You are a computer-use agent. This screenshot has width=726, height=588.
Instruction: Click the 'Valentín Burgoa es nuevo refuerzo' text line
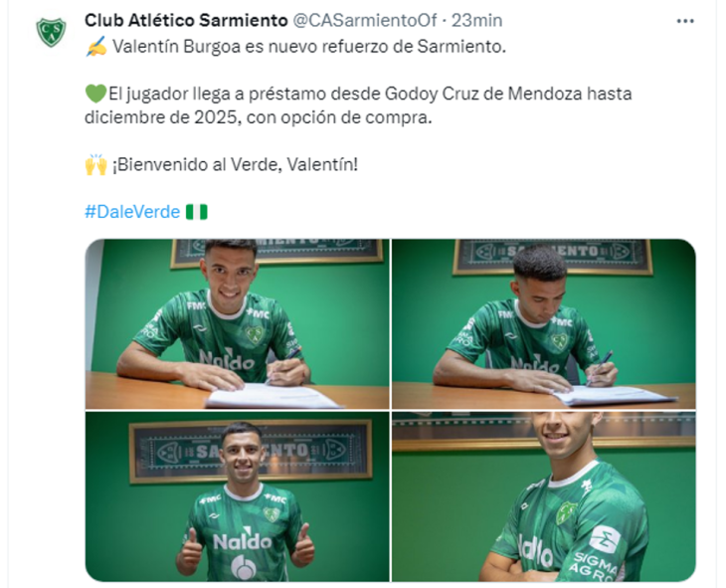pos(309,47)
